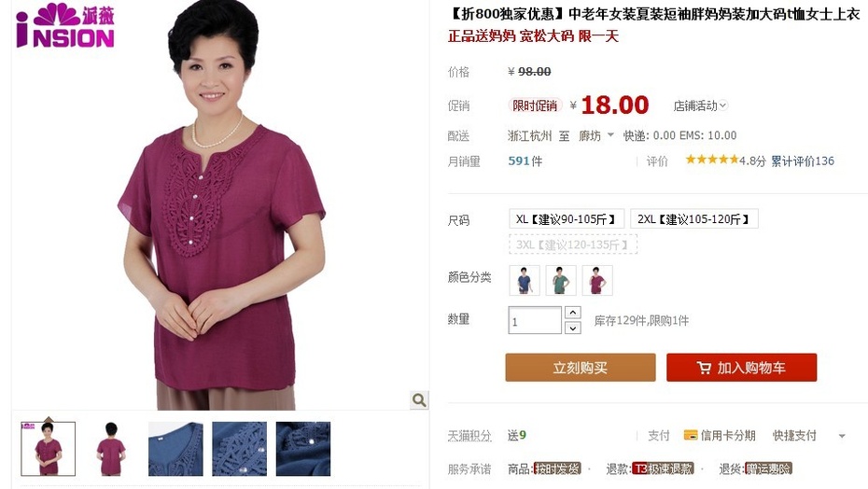Image resolution: width=868 pixels, height=489 pixels.
Task: Select size 2XL 【建议105-120斤】
Action: [x=694, y=218]
